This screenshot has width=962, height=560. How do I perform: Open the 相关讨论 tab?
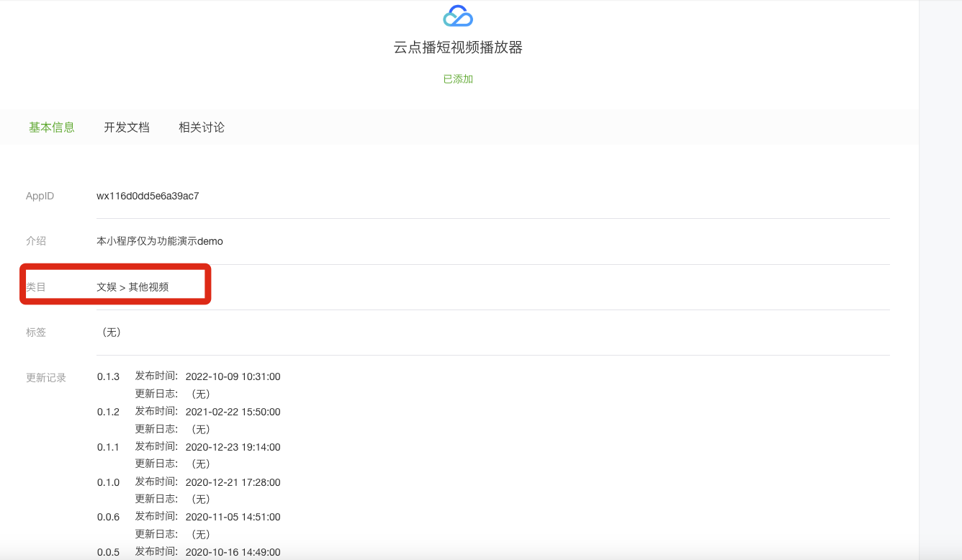click(x=202, y=127)
